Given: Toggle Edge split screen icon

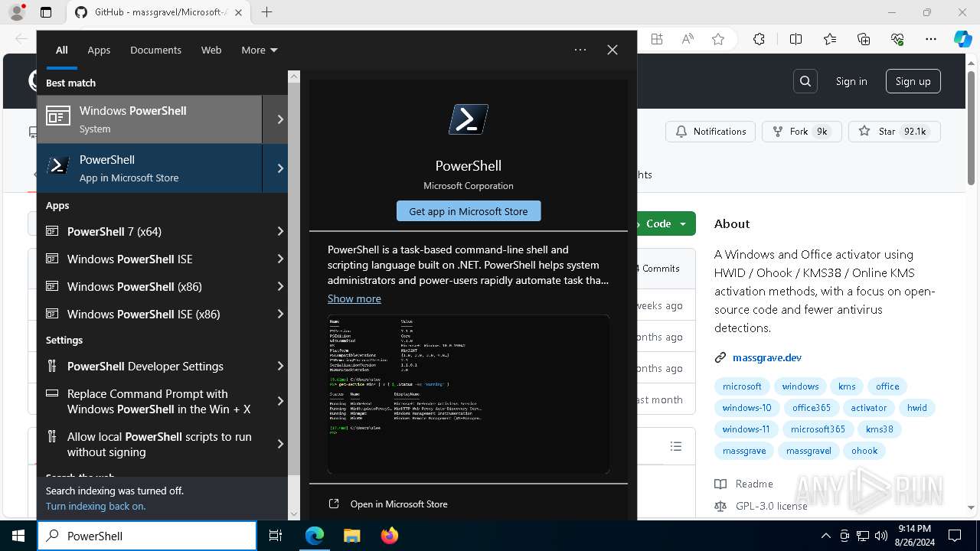Looking at the screenshot, I should pos(795,39).
